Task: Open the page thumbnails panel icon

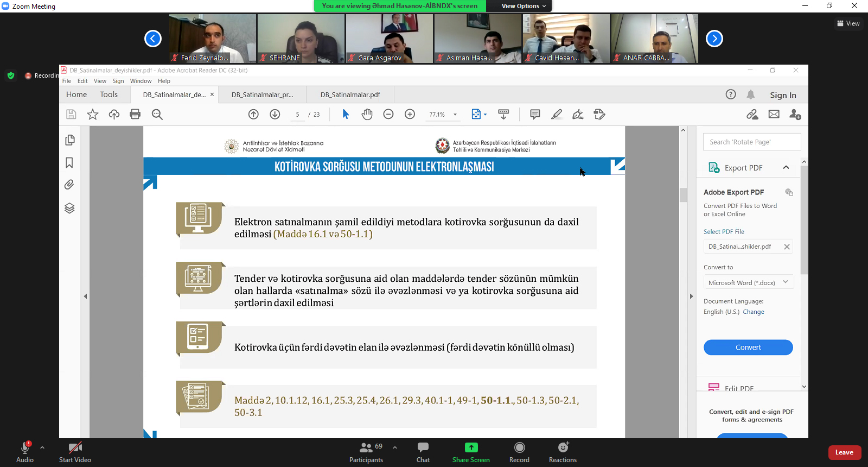Action: [x=69, y=140]
